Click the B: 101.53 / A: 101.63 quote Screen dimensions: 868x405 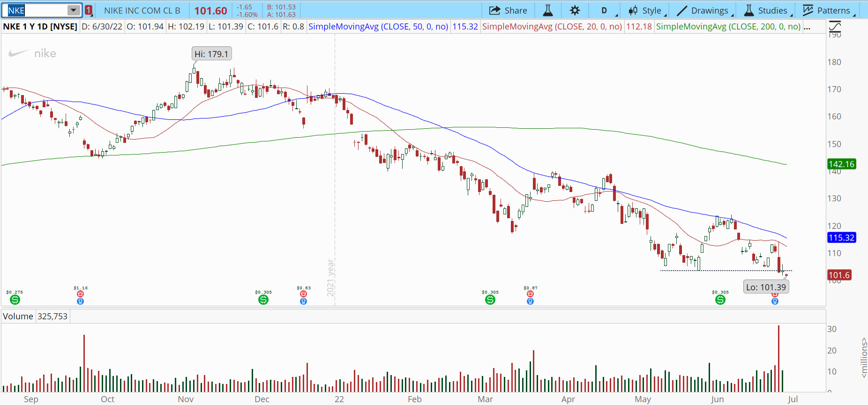point(281,11)
